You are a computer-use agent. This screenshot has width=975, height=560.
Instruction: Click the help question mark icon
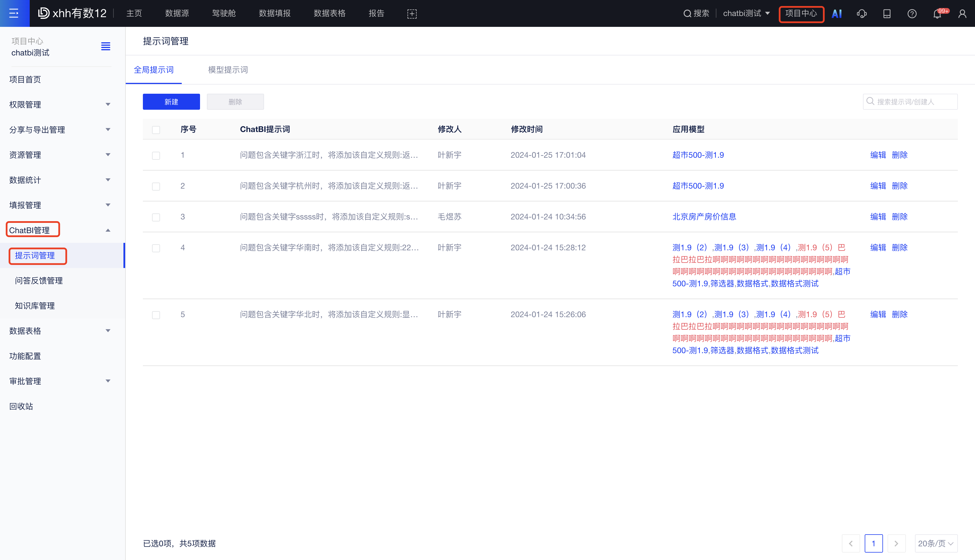coord(912,14)
